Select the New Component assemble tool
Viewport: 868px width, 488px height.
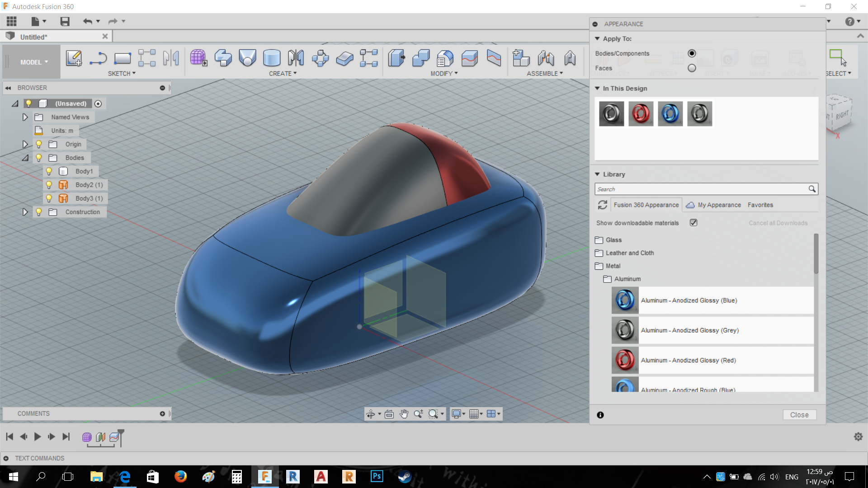pyautogui.click(x=521, y=58)
